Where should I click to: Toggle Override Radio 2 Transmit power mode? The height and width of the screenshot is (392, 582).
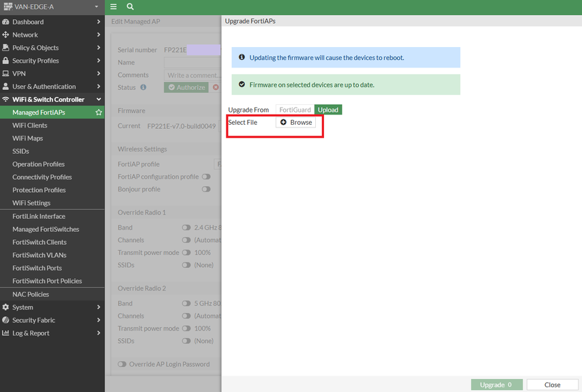point(186,329)
